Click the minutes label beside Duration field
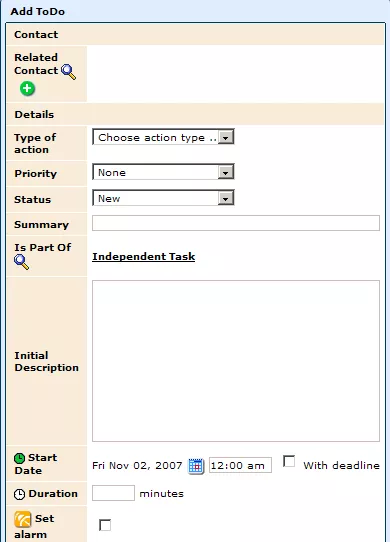The height and width of the screenshot is (542, 390). pos(161,494)
